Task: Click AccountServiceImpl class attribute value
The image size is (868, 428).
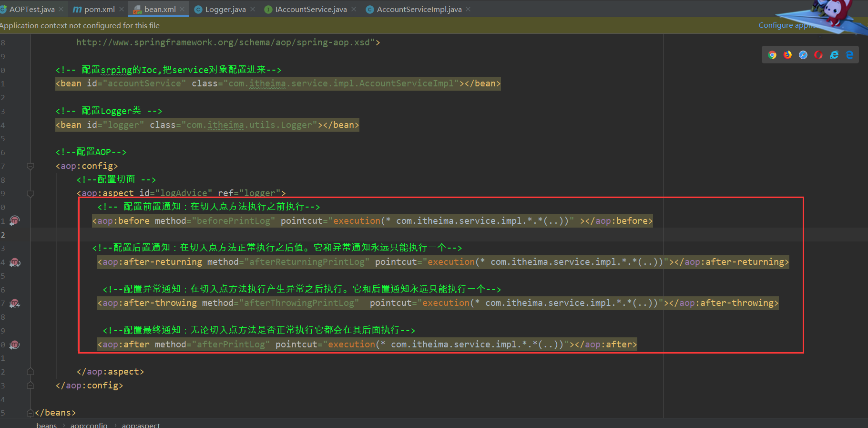Action: pyautogui.click(x=341, y=84)
